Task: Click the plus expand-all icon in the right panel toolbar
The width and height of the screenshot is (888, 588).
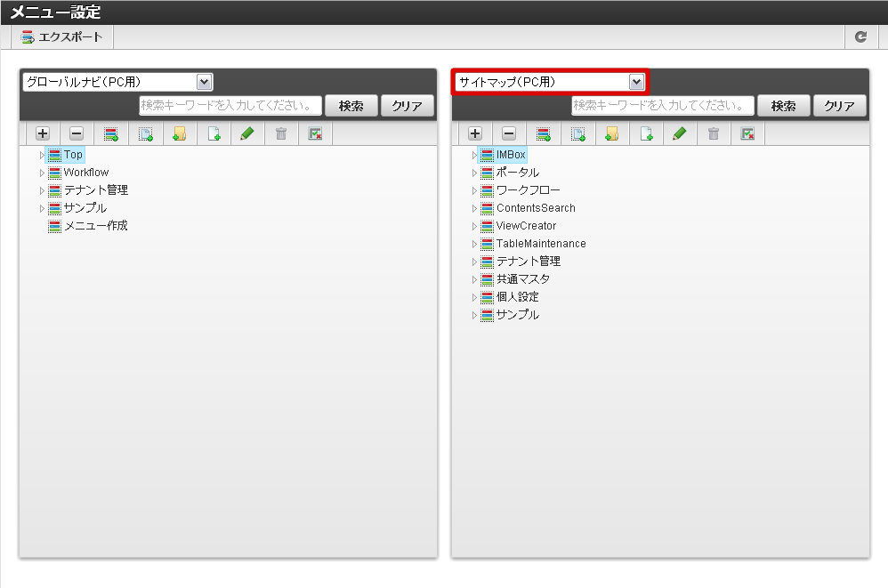Action: tap(475, 133)
